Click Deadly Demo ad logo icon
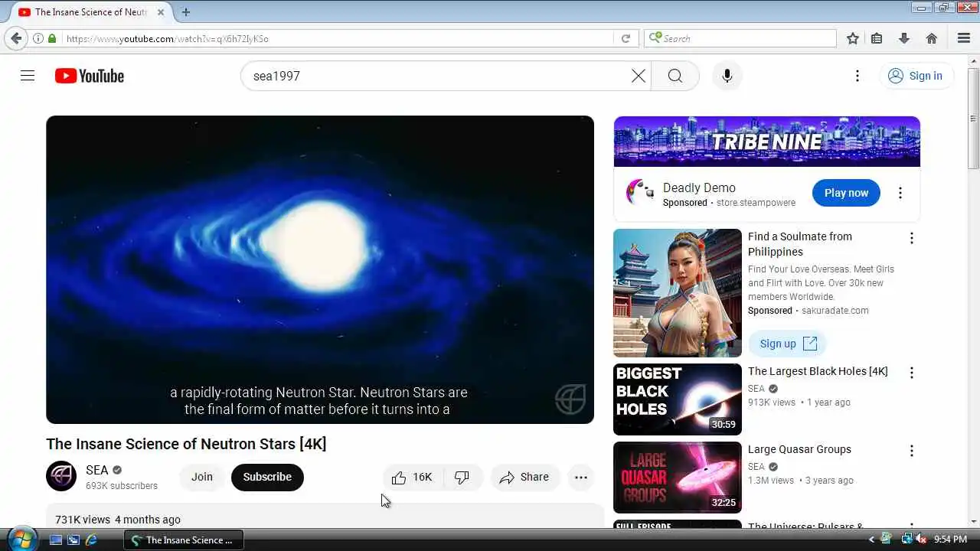 640,193
